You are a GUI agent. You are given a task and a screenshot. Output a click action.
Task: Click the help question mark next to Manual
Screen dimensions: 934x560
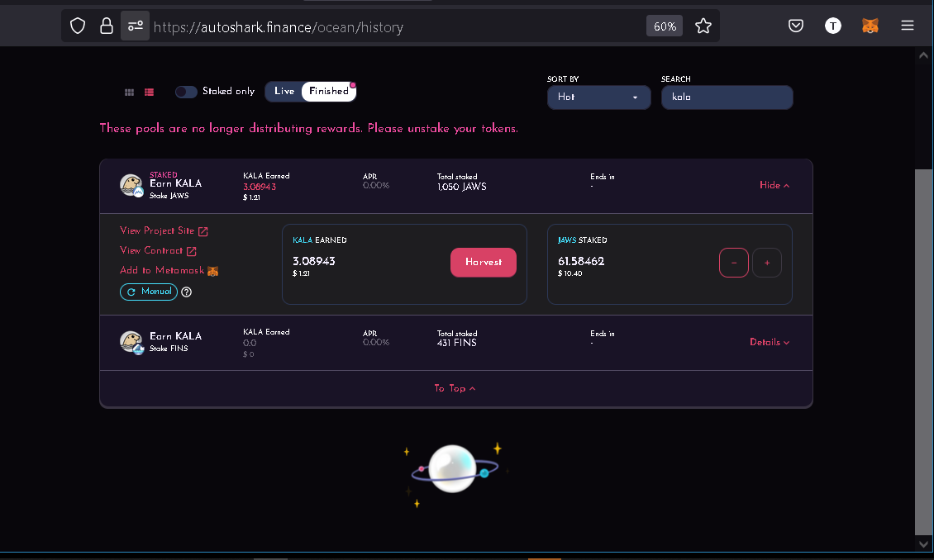[187, 292]
